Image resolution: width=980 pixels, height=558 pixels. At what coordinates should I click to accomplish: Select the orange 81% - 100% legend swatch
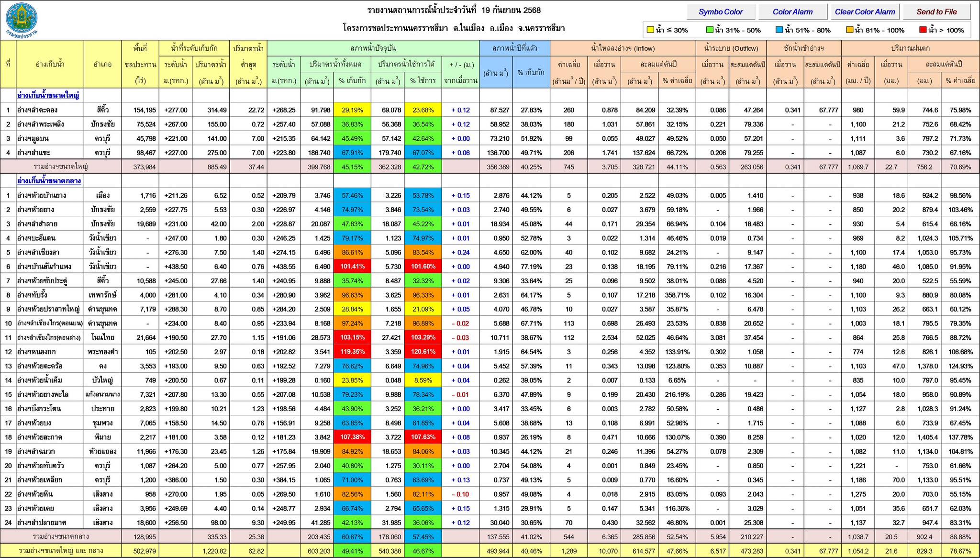(x=849, y=30)
